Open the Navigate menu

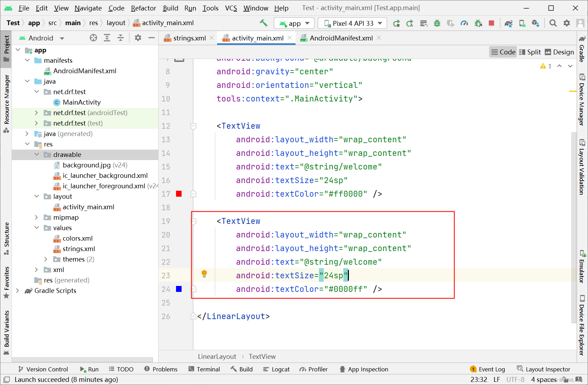coord(88,8)
